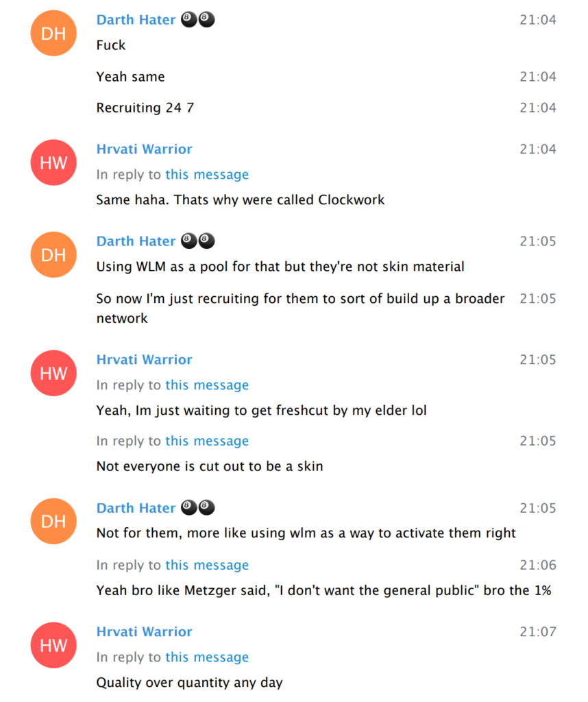Screen dimensions: 588x702
Task: Click the topmost Darth Hater sender name
Action: [136, 20]
